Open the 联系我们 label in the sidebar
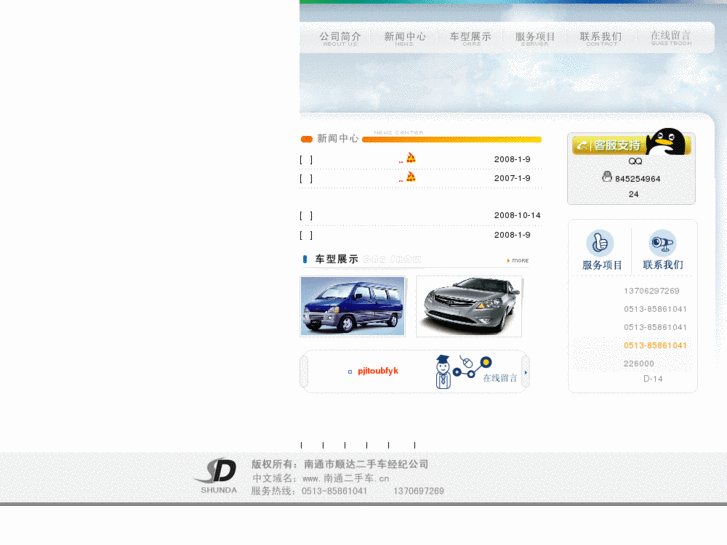This screenshot has height=545, width=727. [x=663, y=265]
